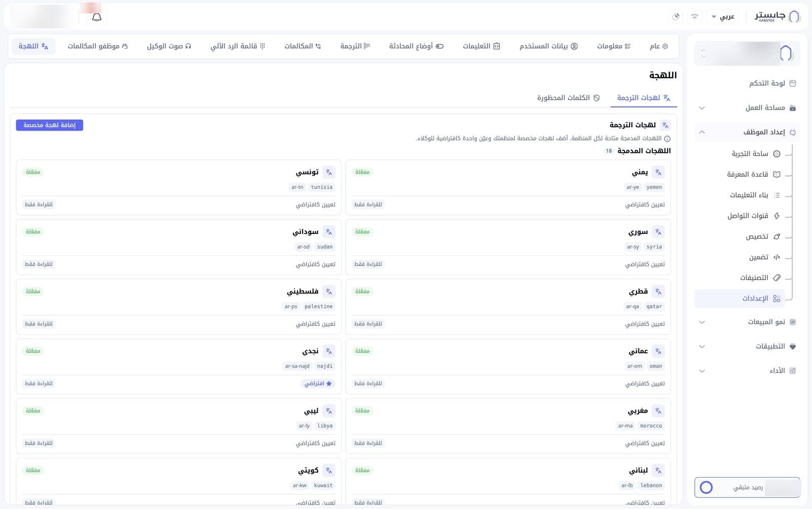Click info icon beside dialect description
812x509 pixels.
coord(667,139)
